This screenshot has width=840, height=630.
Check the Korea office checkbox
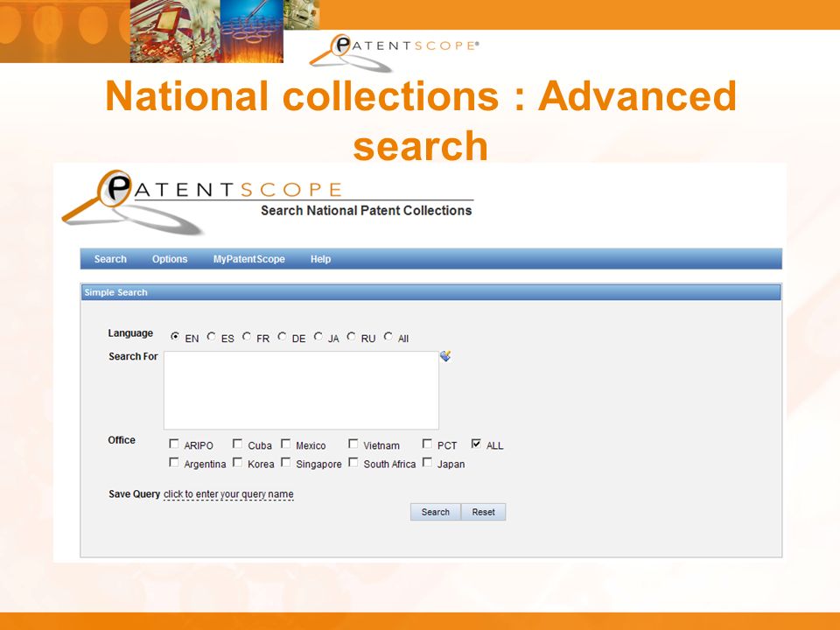237,462
